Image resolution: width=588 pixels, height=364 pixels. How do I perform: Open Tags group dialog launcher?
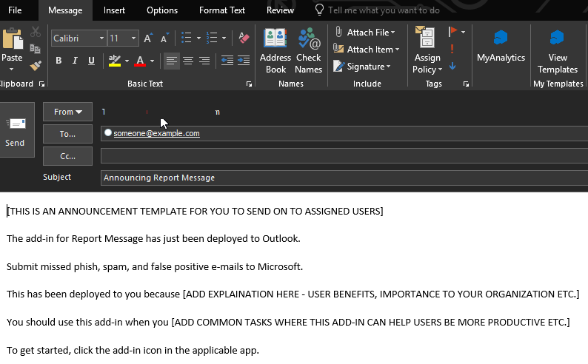tap(466, 84)
